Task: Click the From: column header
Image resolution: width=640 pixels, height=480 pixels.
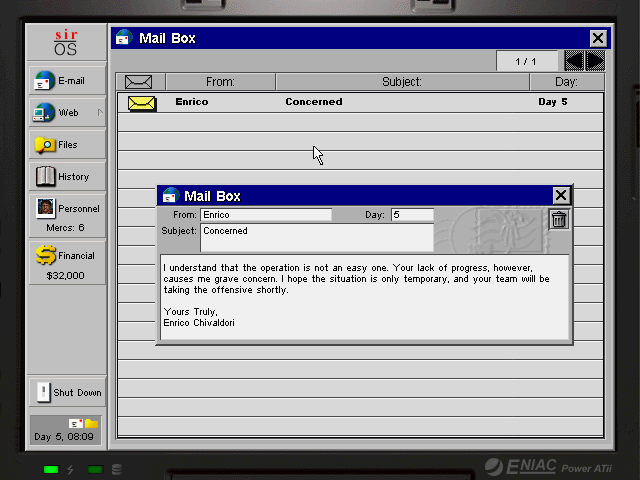Action: 220,82
